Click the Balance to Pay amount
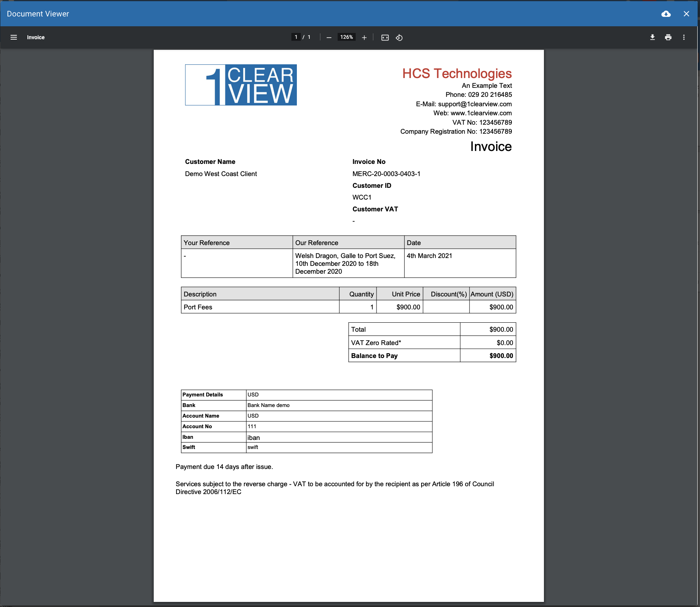The height and width of the screenshot is (607, 700). click(x=501, y=356)
